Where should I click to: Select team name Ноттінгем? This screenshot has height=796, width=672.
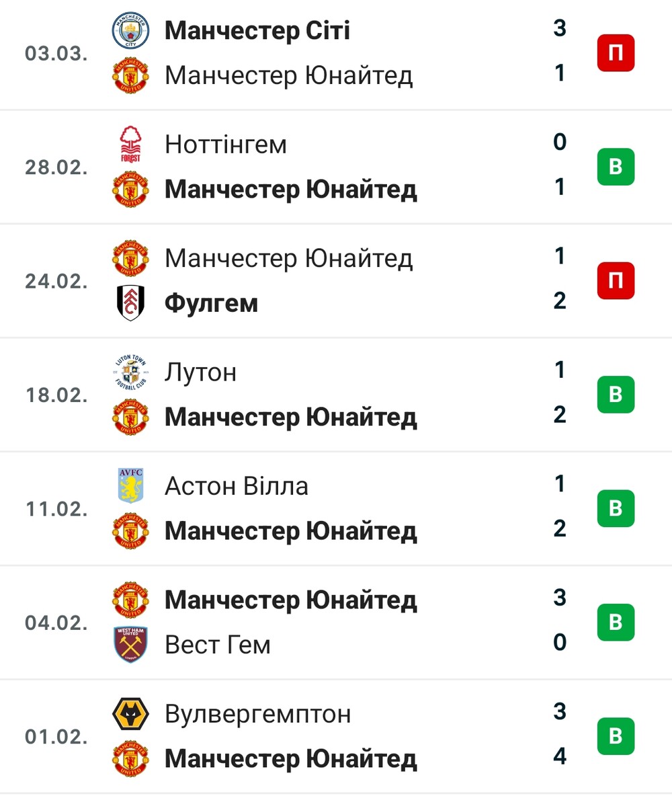(x=226, y=145)
